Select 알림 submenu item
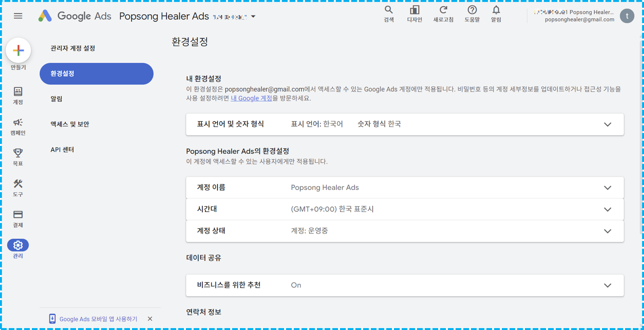Image resolution: width=644 pixels, height=330 pixels. tap(57, 99)
